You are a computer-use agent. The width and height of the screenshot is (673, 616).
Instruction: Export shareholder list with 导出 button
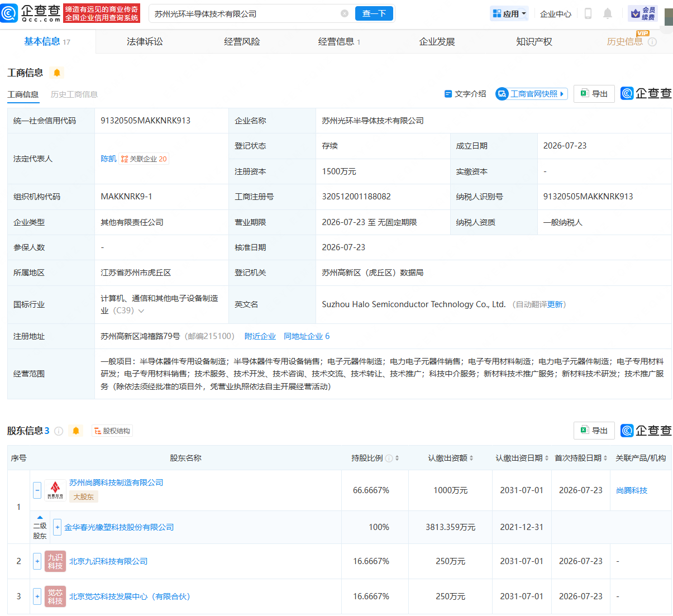(594, 431)
